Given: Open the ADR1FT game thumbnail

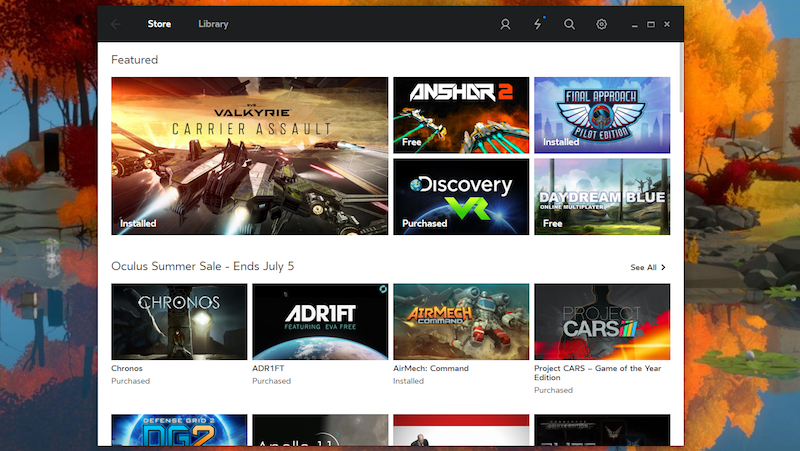Looking at the screenshot, I should [x=320, y=321].
